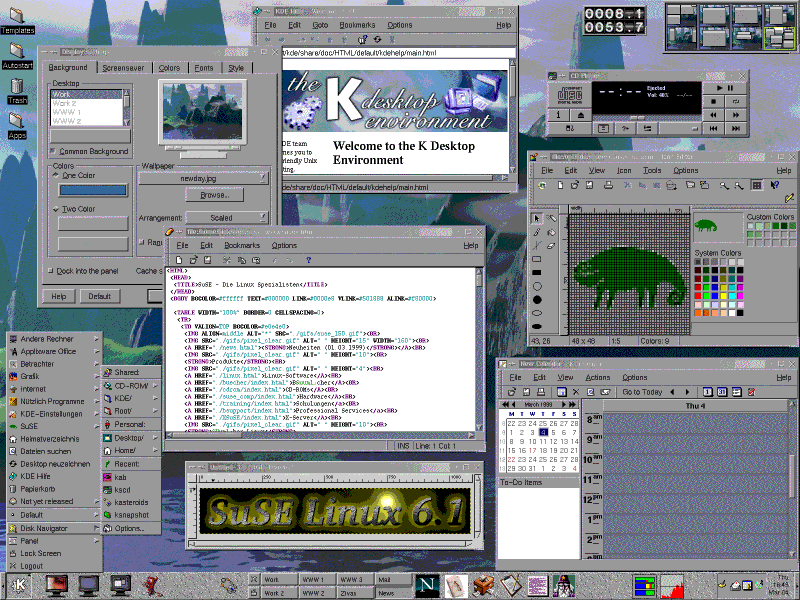Open the Arrangement Scaled dropdown
800x600 pixels.
[x=225, y=217]
